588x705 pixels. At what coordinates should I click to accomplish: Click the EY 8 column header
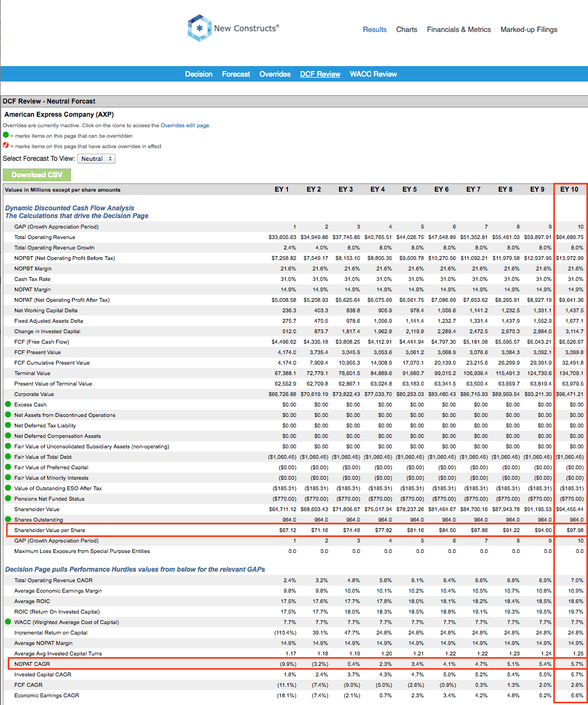[505, 189]
